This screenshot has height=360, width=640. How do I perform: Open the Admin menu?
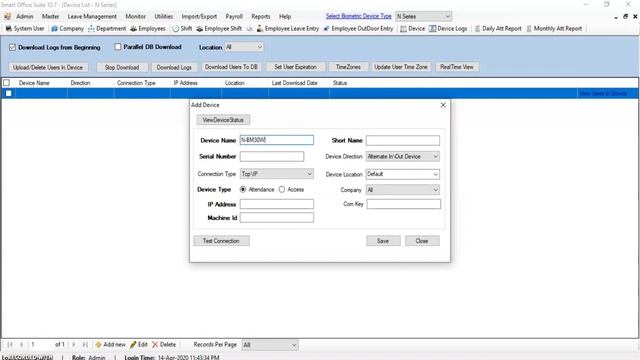(24, 17)
